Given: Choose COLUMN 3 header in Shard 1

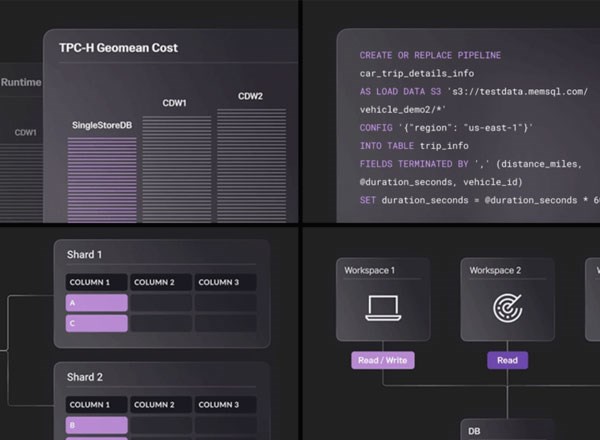Looking at the screenshot, I should point(225,282).
